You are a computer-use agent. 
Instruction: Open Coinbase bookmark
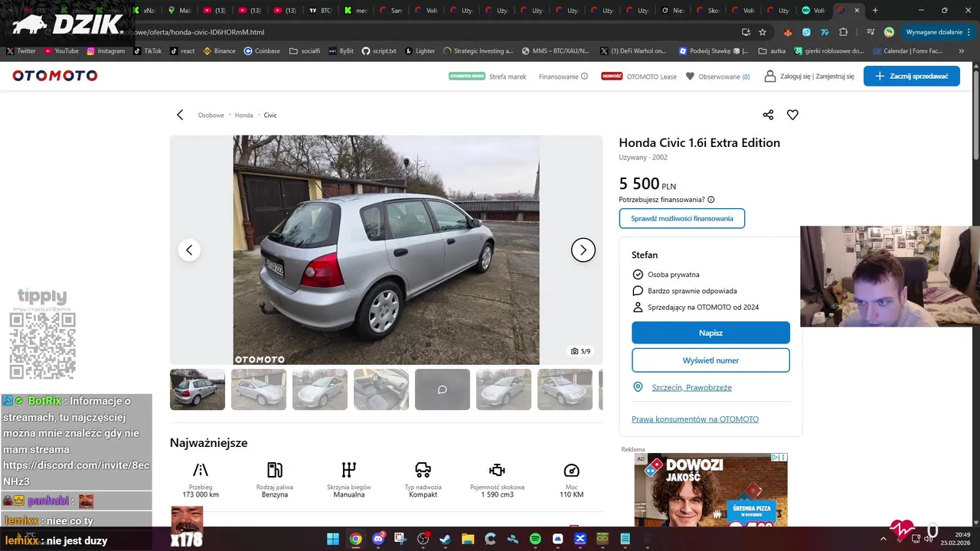262,51
